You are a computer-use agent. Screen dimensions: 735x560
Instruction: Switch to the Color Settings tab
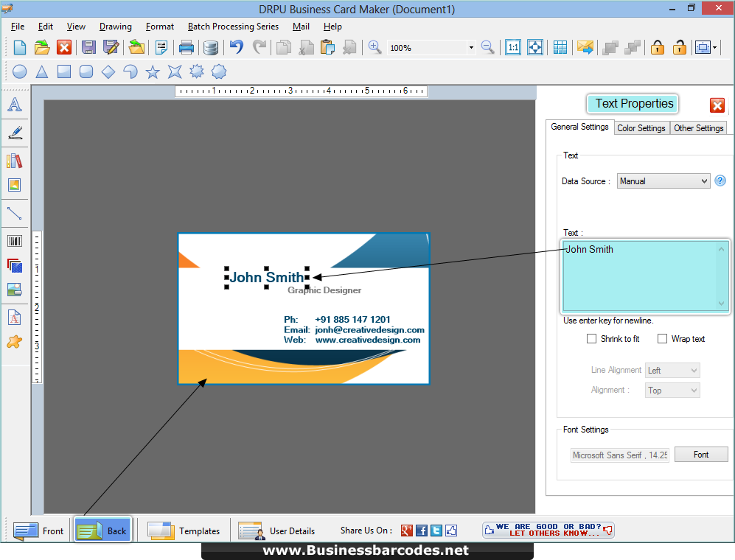[x=641, y=128]
